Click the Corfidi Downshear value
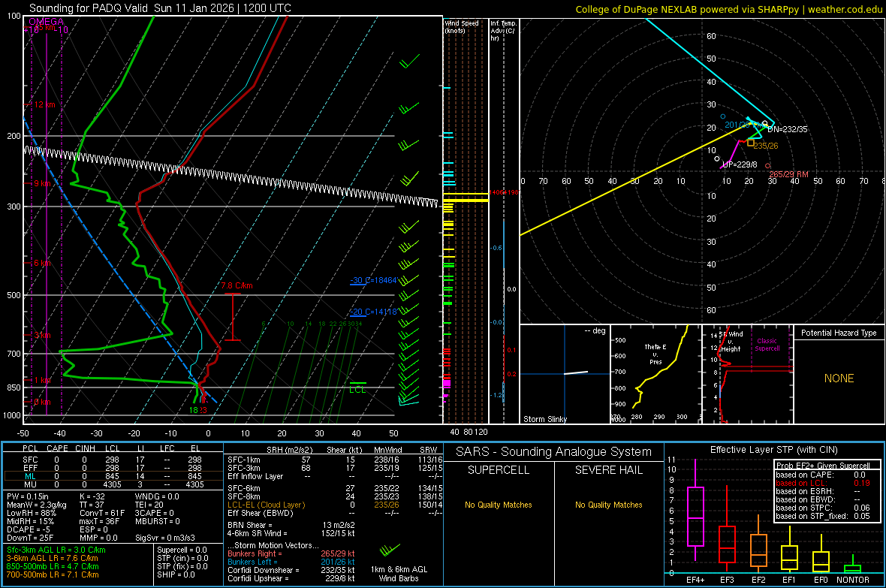 [x=291, y=571]
